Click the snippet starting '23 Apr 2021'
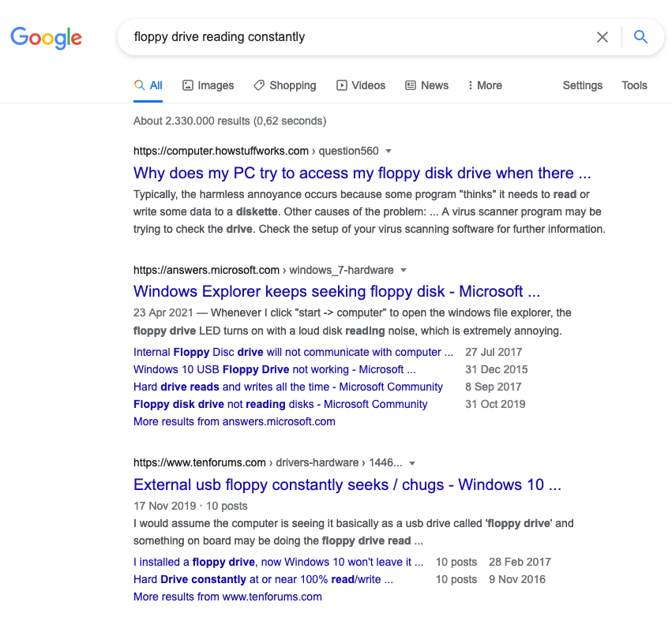 (x=352, y=322)
